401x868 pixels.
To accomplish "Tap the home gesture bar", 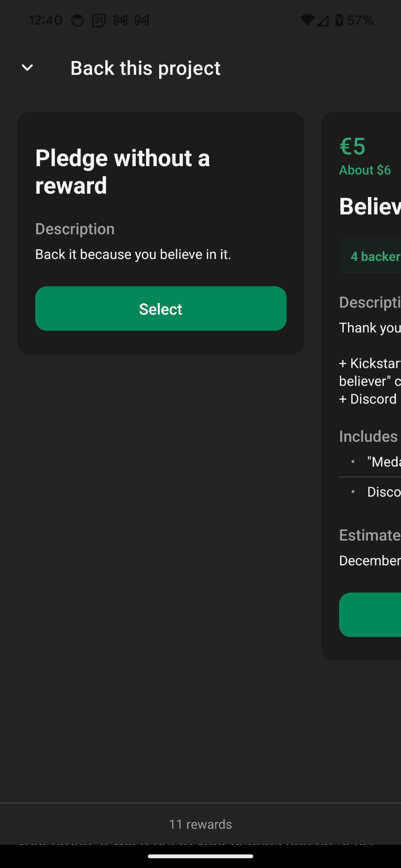I will (200, 856).
